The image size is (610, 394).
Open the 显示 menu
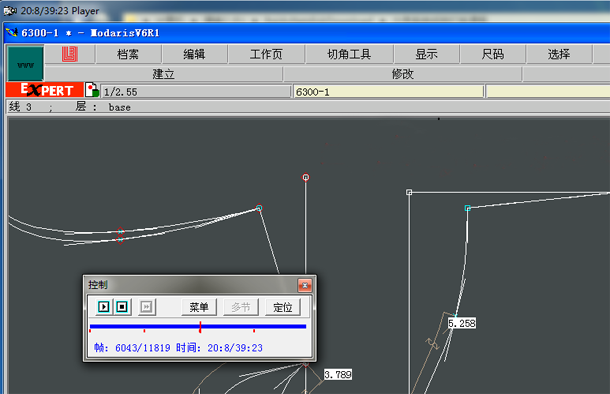[426, 54]
